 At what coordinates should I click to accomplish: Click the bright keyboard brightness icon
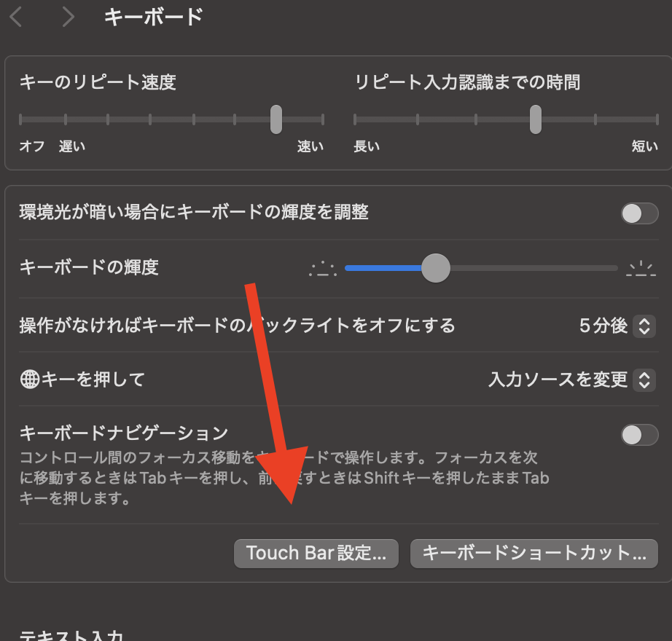click(641, 269)
